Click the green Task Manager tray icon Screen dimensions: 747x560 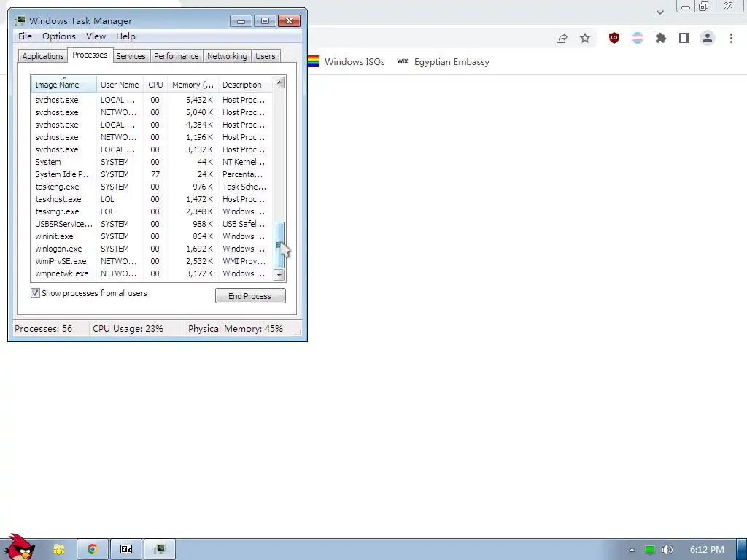[649, 550]
